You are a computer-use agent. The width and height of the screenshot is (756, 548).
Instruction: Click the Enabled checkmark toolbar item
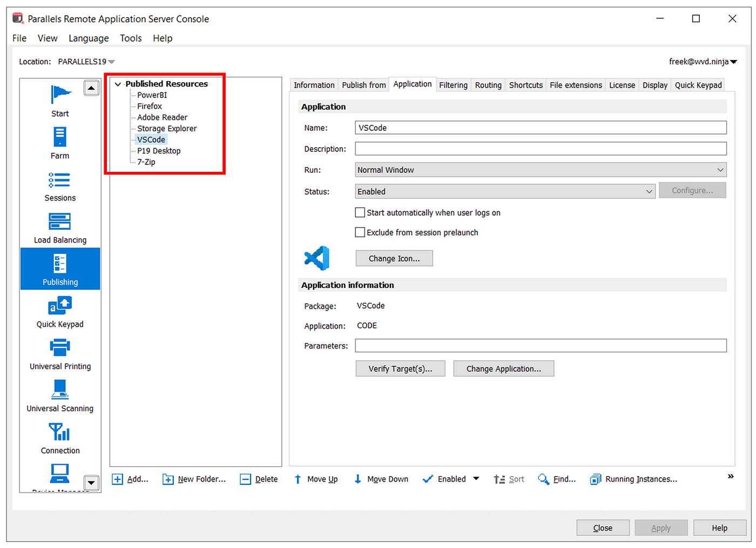(444, 479)
